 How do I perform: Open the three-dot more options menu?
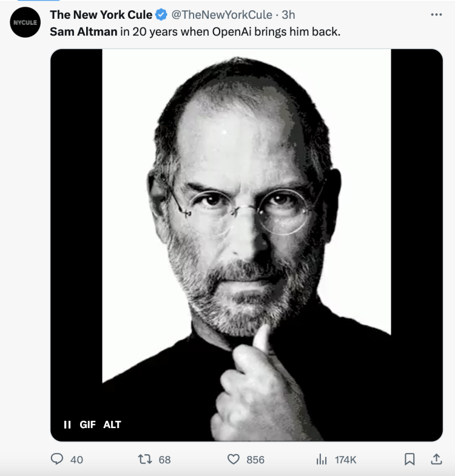pyautogui.click(x=436, y=15)
